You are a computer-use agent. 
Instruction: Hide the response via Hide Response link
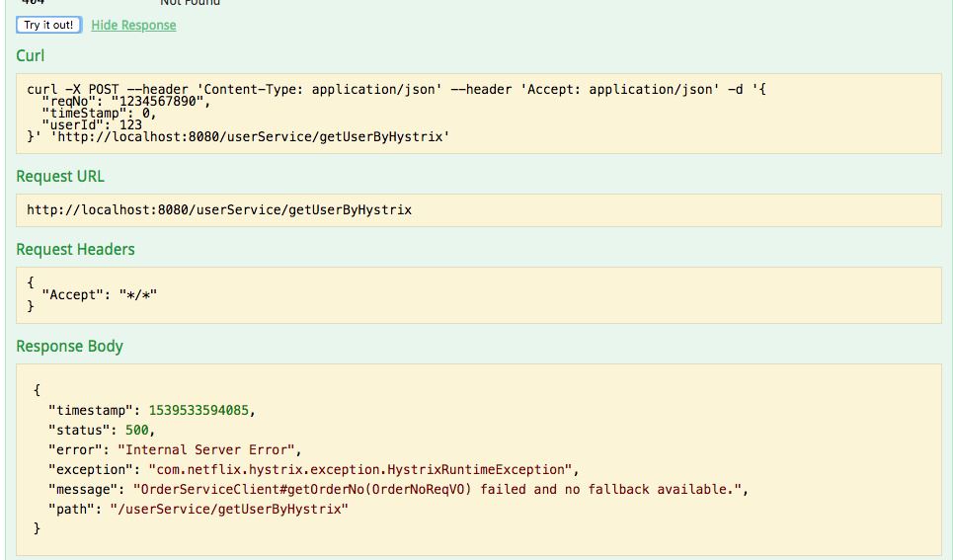click(x=133, y=25)
